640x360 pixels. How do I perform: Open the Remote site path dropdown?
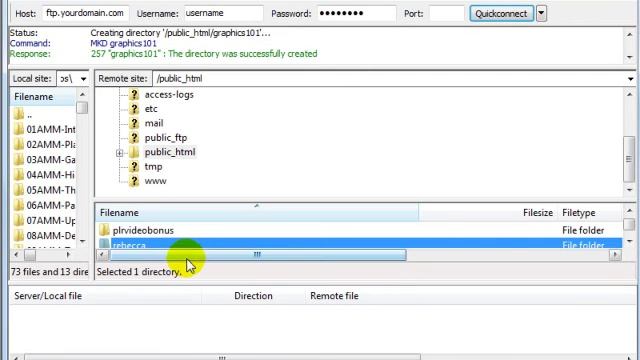point(631,79)
